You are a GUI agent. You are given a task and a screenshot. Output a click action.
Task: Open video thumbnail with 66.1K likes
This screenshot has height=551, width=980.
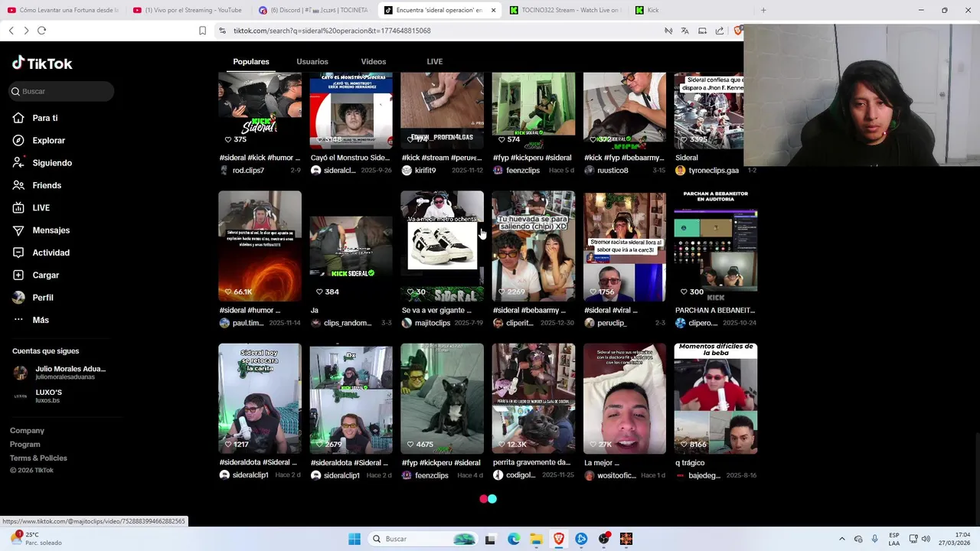(260, 246)
